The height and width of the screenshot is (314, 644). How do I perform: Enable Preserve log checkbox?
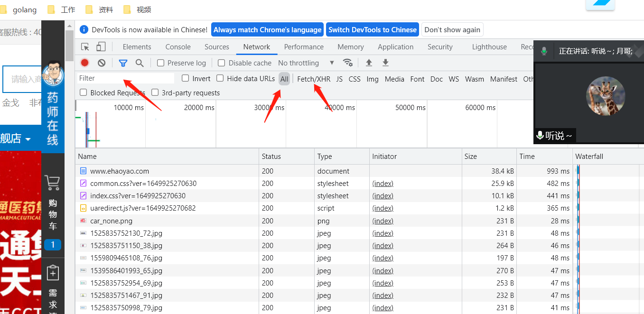(160, 63)
